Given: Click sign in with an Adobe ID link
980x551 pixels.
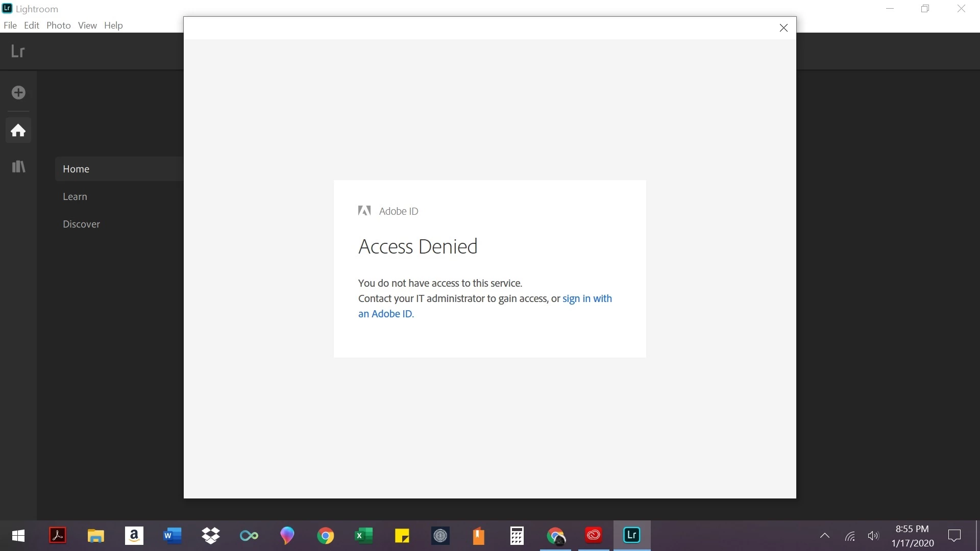Looking at the screenshot, I should [x=586, y=298].
